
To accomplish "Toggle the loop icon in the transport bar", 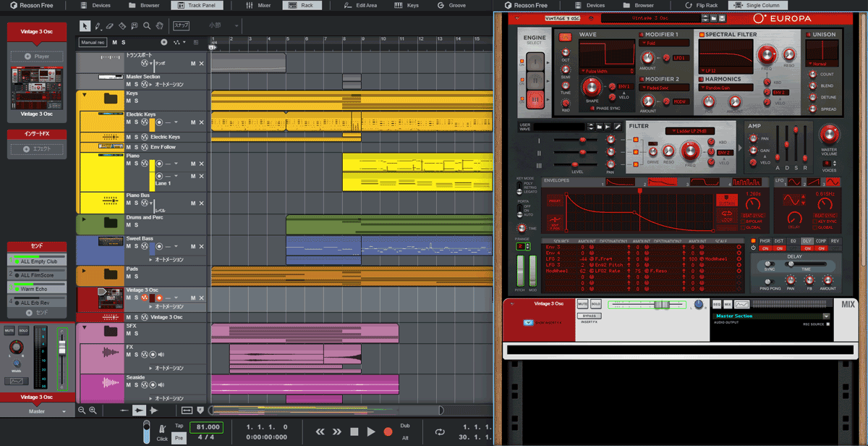I will coord(440,432).
